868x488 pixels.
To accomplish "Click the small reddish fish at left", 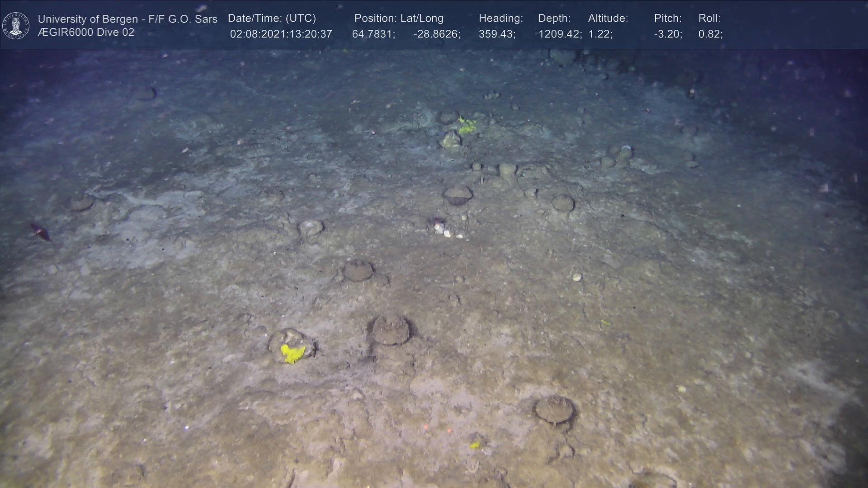I will (x=41, y=232).
